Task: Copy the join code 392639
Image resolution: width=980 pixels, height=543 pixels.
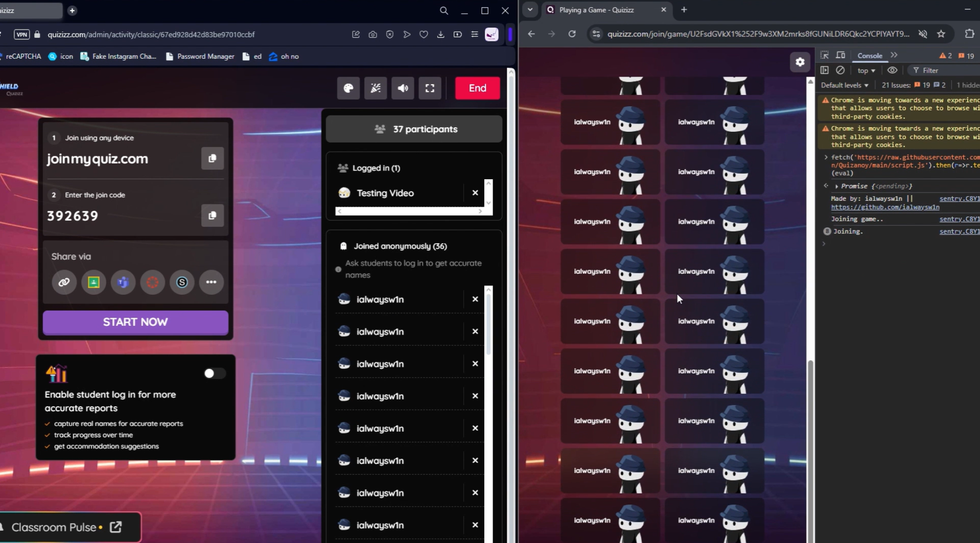Action: coord(212,215)
